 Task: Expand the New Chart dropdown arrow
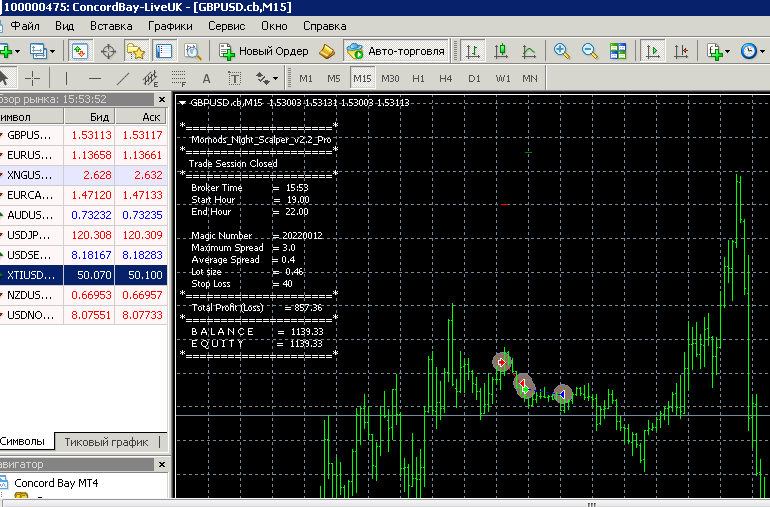click(x=18, y=52)
